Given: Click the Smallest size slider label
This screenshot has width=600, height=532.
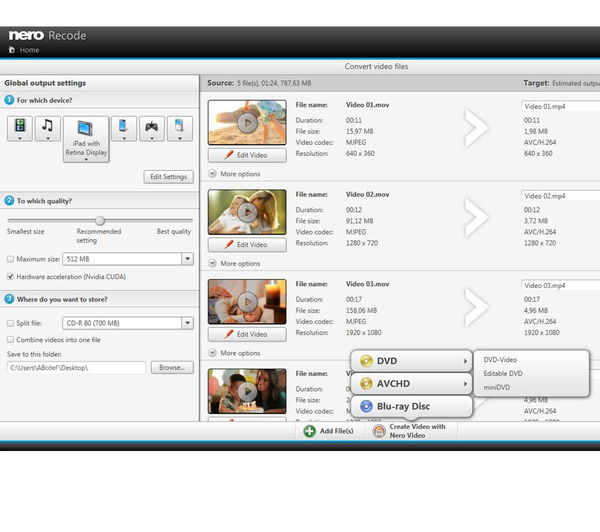Looking at the screenshot, I should (x=26, y=232).
